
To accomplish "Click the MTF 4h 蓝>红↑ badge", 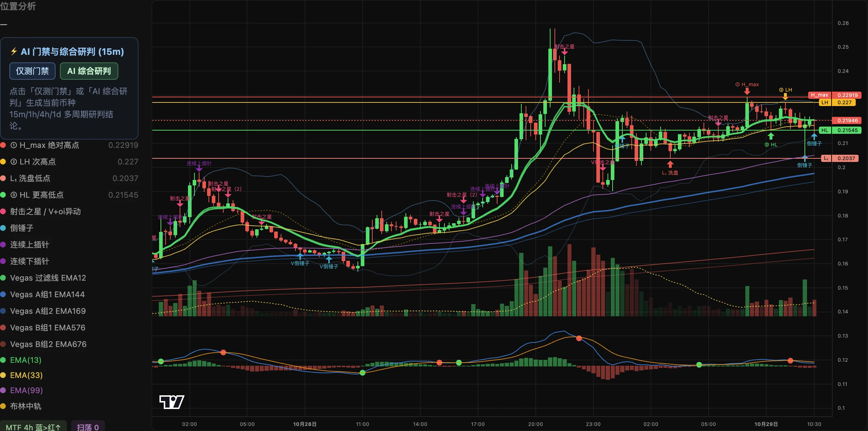I will [x=33, y=427].
